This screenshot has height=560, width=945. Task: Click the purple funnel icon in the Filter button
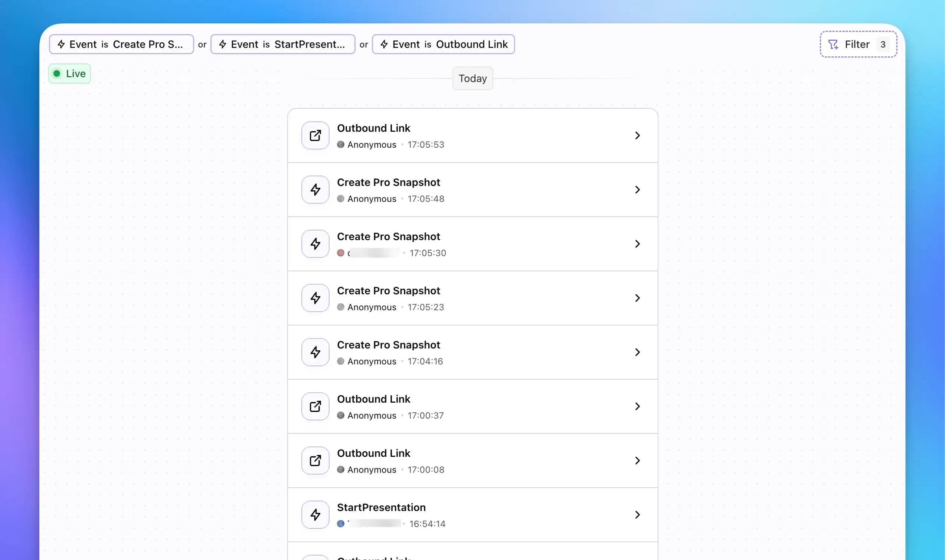point(833,44)
